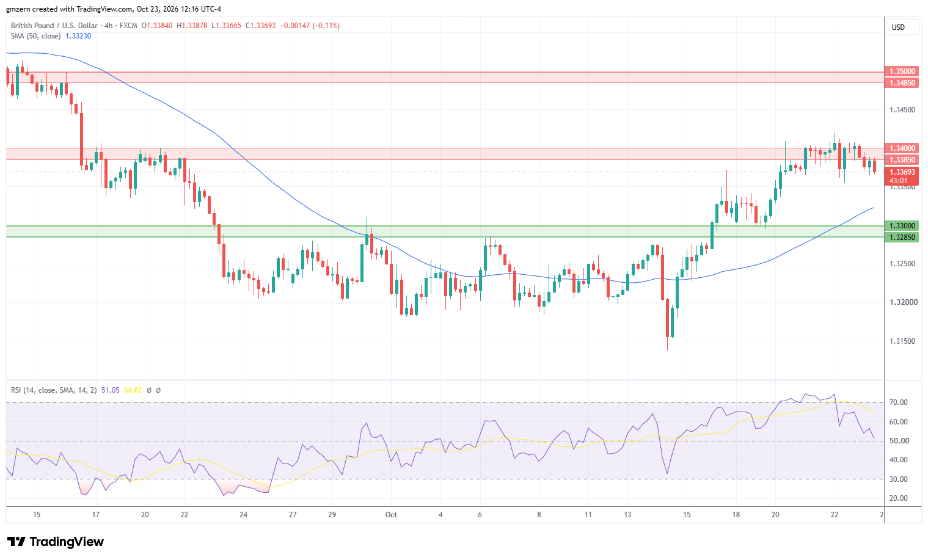Click the TradingView logo at bottom left
Screen dimensions: 928x560
point(55,542)
